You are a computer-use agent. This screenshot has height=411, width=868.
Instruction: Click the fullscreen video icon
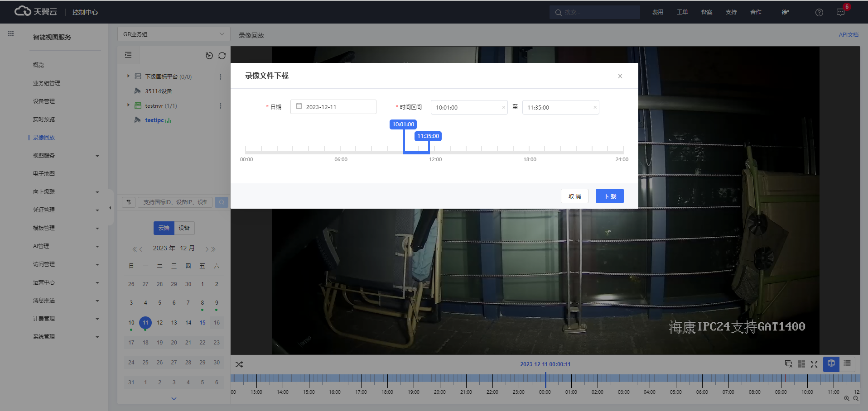tap(814, 364)
